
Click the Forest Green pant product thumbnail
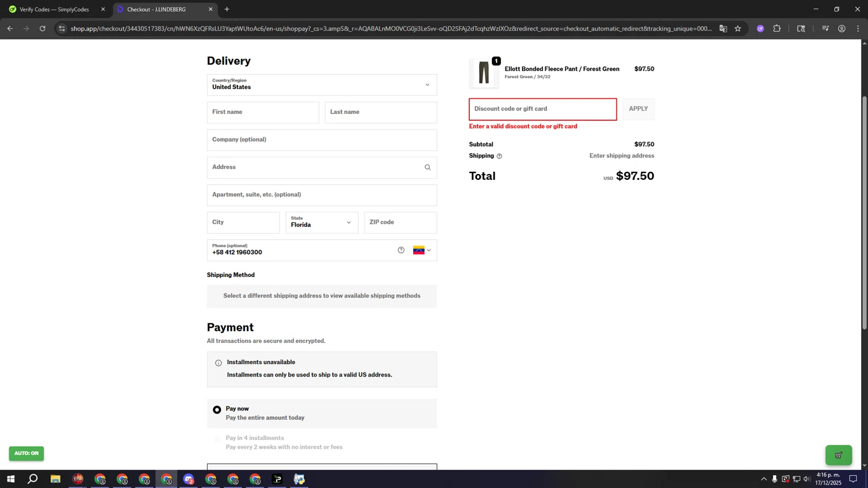pyautogui.click(x=484, y=73)
